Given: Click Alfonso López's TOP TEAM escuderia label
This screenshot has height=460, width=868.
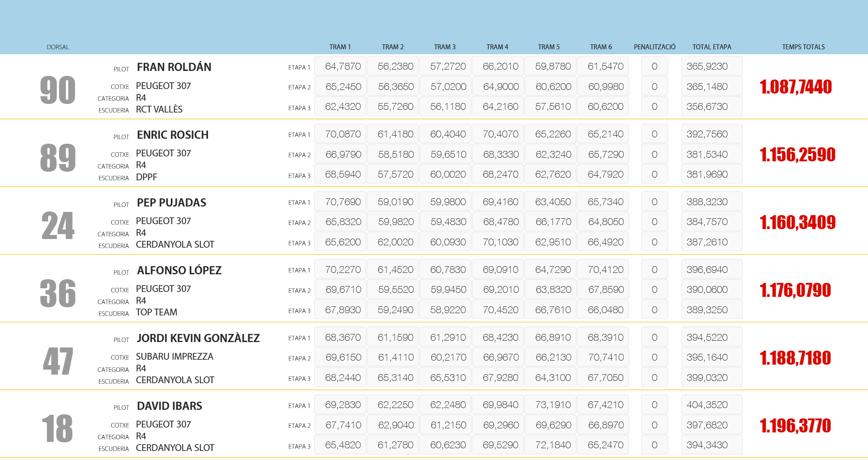Looking at the screenshot, I should (156, 312).
